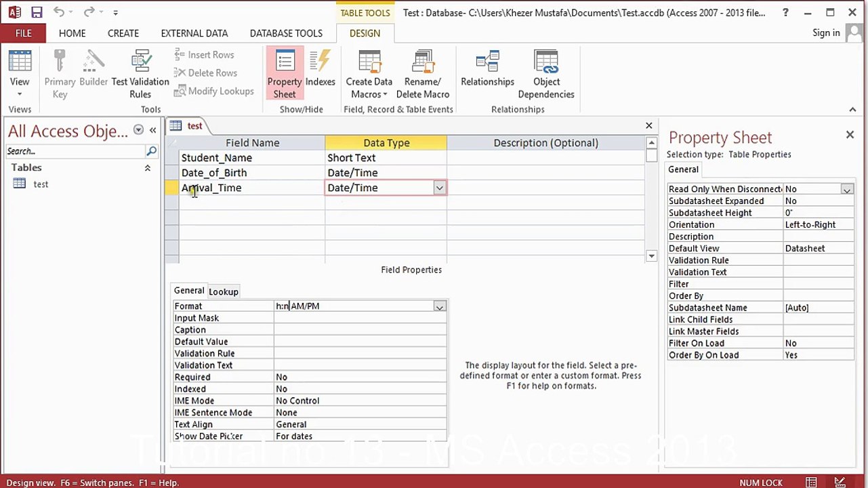Click the navigation pane Search box
The height and width of the screenshot is (488, 868).
coord(75,151)
